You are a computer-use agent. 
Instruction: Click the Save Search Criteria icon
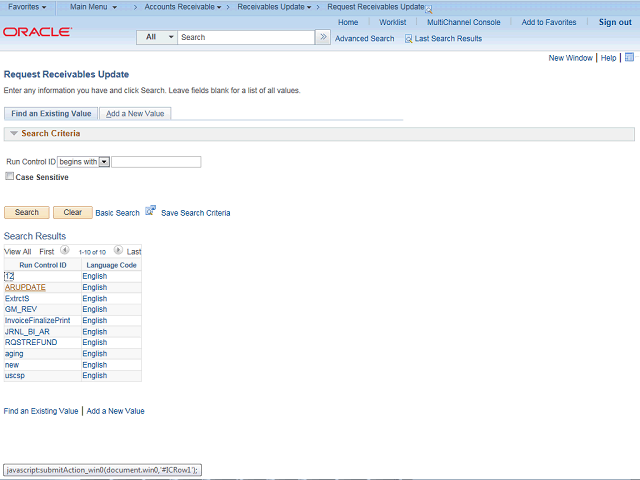point(150,211)
